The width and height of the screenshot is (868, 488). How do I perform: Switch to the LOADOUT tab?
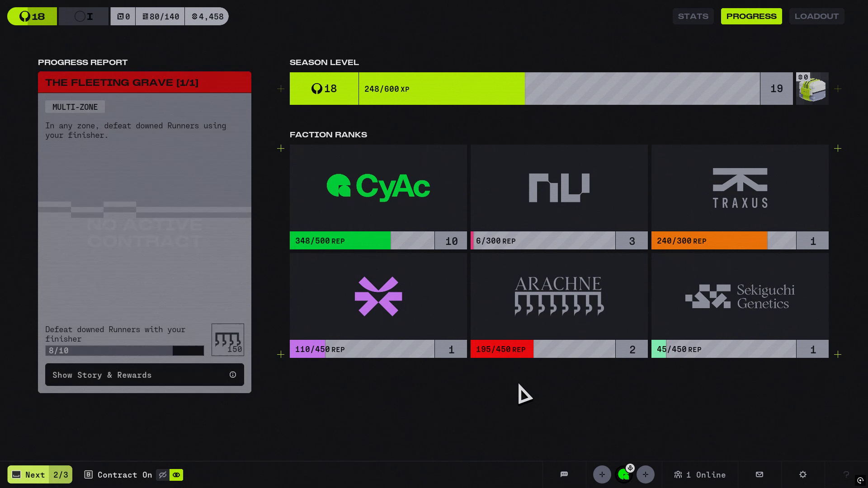(x=816, y=16)
